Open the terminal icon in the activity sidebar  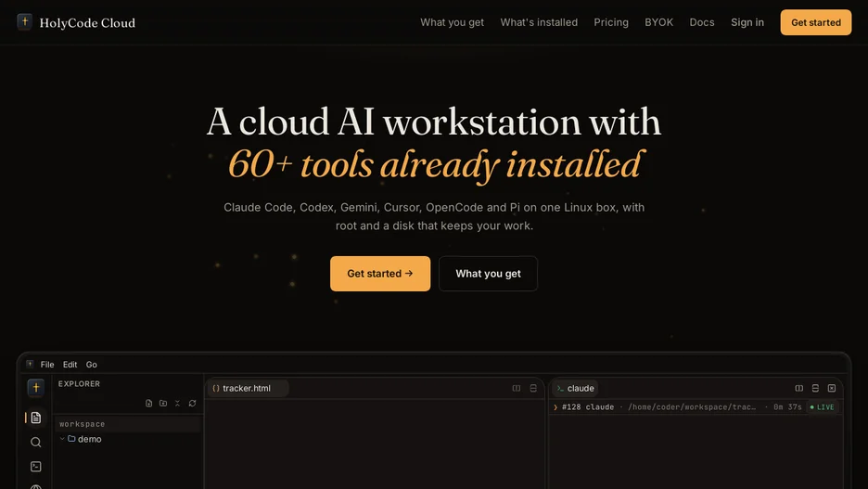(36, 467)
